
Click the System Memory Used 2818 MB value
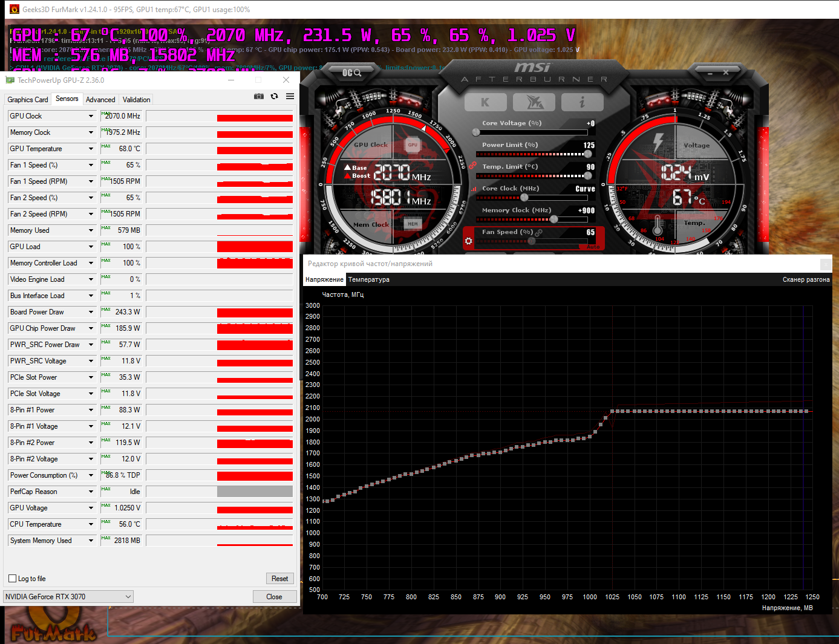[122, 541]
